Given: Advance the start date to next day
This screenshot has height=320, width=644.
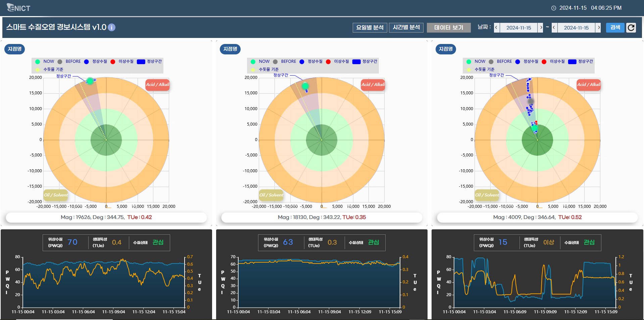Looking at the screenshot, I should coord(541,28).
